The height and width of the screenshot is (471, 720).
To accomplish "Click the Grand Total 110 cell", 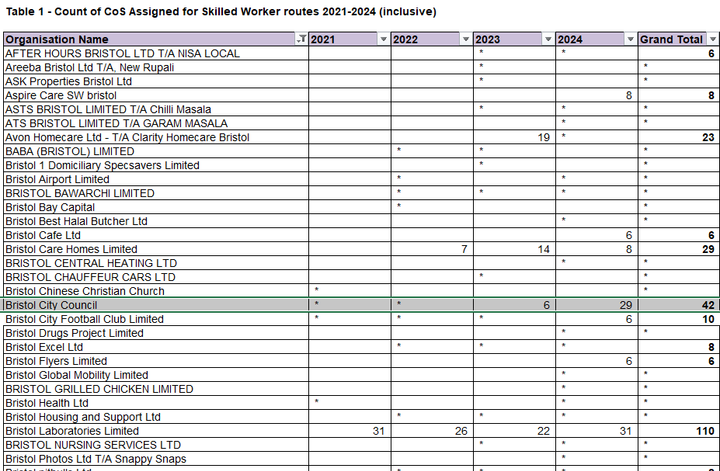I will coord(679,431).
